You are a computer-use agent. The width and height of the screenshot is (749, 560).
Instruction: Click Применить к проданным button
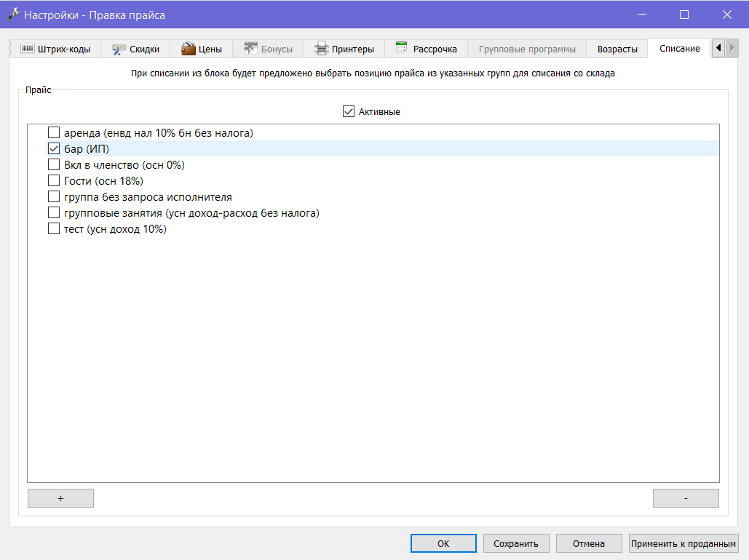point(683,543)
